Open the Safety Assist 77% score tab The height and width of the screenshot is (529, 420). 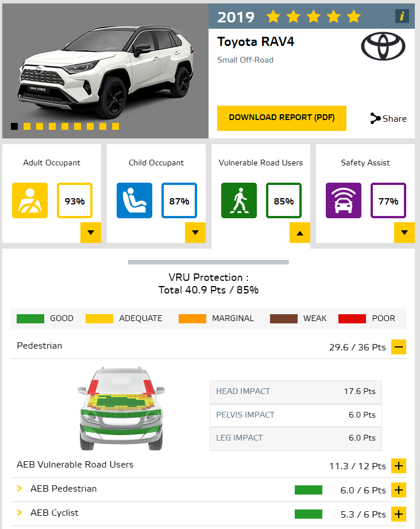(388, 200)
